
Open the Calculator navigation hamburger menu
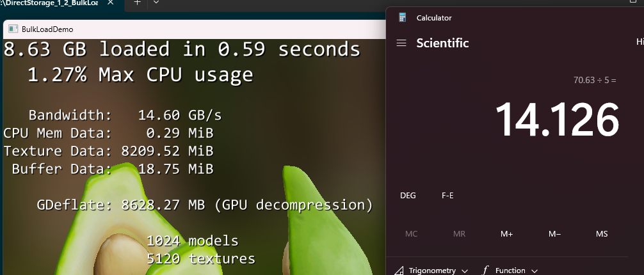point(401,43)
